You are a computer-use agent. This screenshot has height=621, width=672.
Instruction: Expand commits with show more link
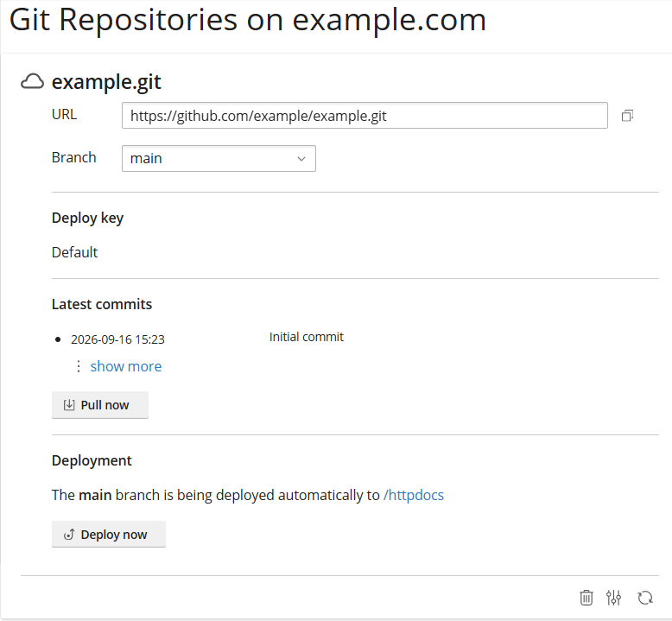pos(126,366)
